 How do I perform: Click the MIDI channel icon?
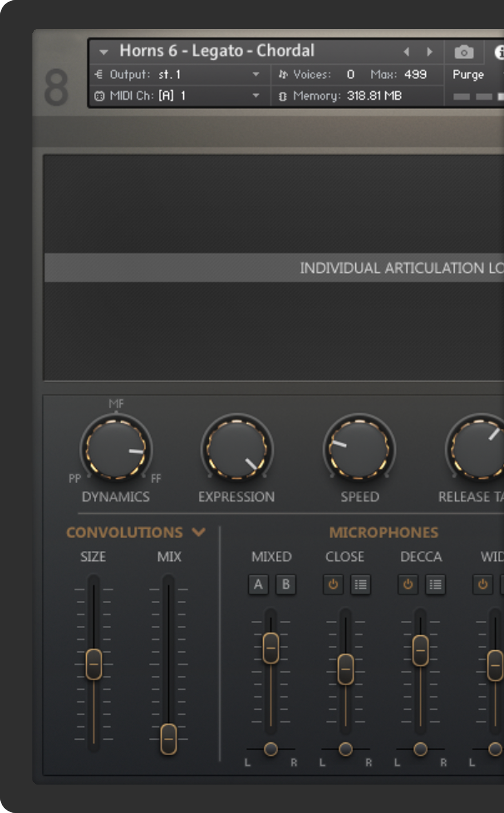pos(99,96)
